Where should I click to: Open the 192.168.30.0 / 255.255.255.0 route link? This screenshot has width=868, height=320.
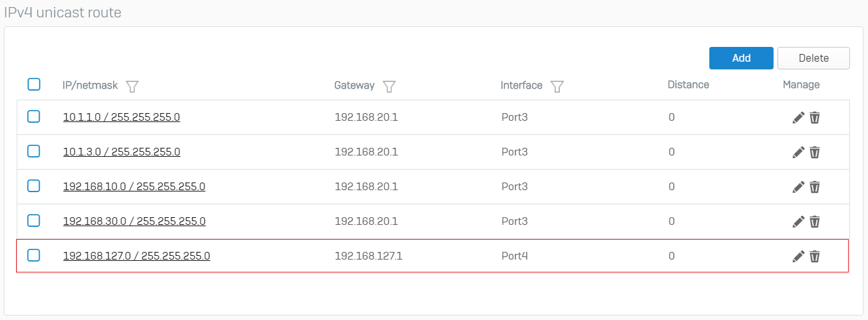pyautogui.click(x=134, y=222)
